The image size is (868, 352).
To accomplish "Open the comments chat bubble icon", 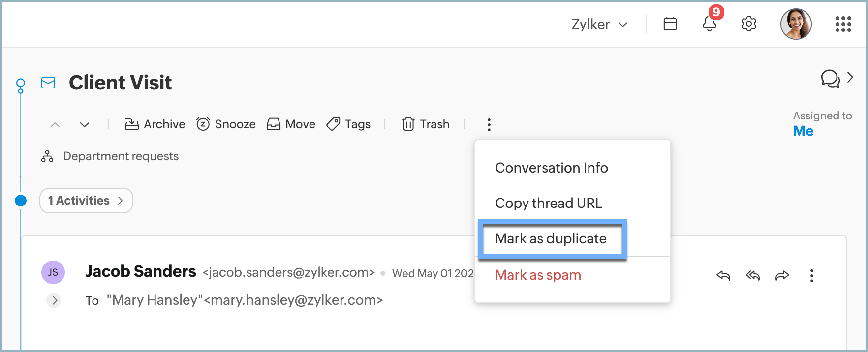I will click(830, 78).
